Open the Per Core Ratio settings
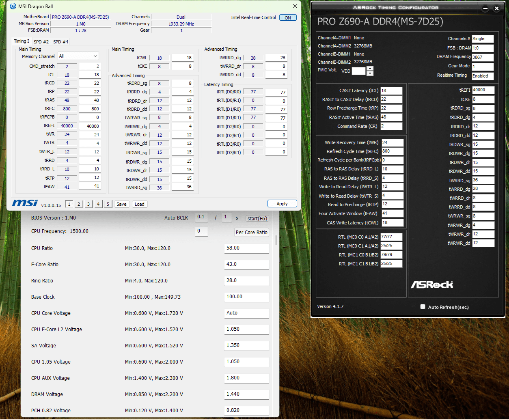This screenshot has height=420, width=509. point(252,232)
